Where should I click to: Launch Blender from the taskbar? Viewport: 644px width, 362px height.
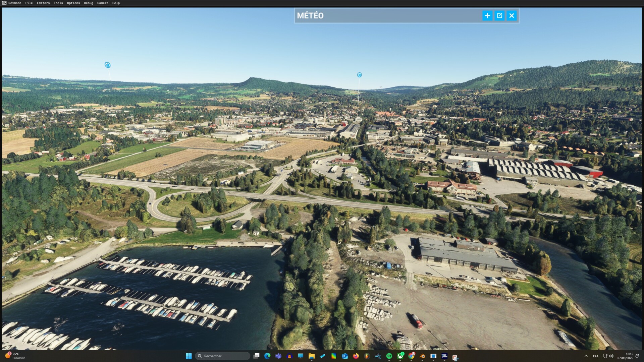[x=422, y=356]
